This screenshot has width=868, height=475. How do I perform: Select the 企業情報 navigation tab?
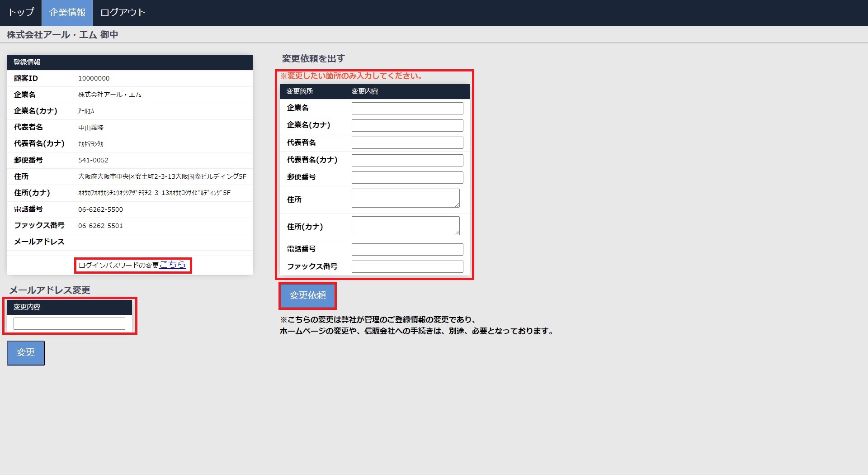tap(67, 13)
